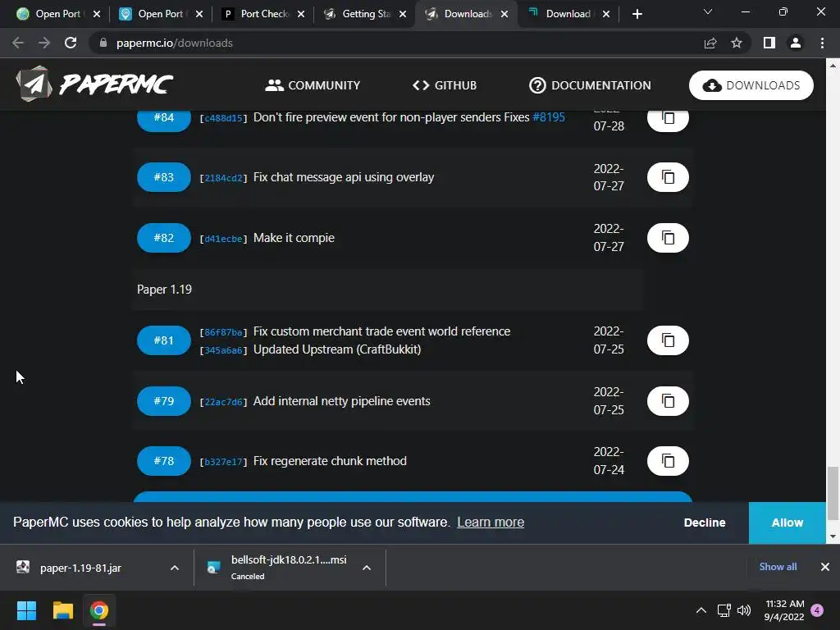Close the Getting Started tab
Image resolution: width=840 pixels, height=630 pixels.
pyautogui.click(x=403, y=14)
